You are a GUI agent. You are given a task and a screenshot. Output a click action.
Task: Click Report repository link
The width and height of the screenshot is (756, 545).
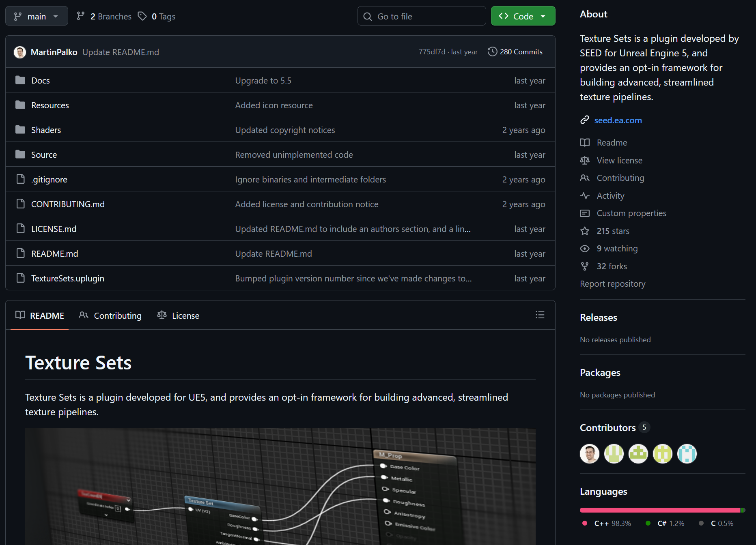(612, 284)
